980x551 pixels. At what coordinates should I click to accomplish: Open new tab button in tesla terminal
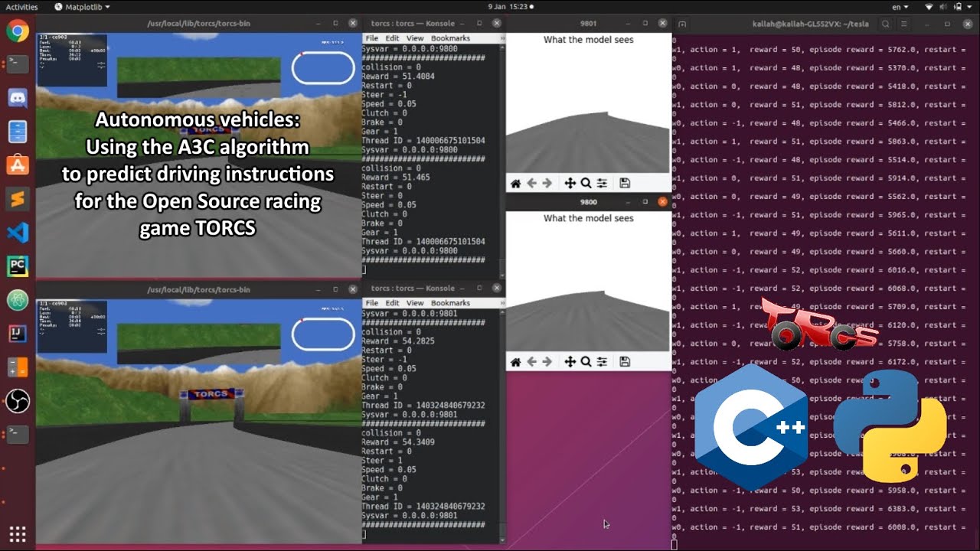click(x=681, y=24)
